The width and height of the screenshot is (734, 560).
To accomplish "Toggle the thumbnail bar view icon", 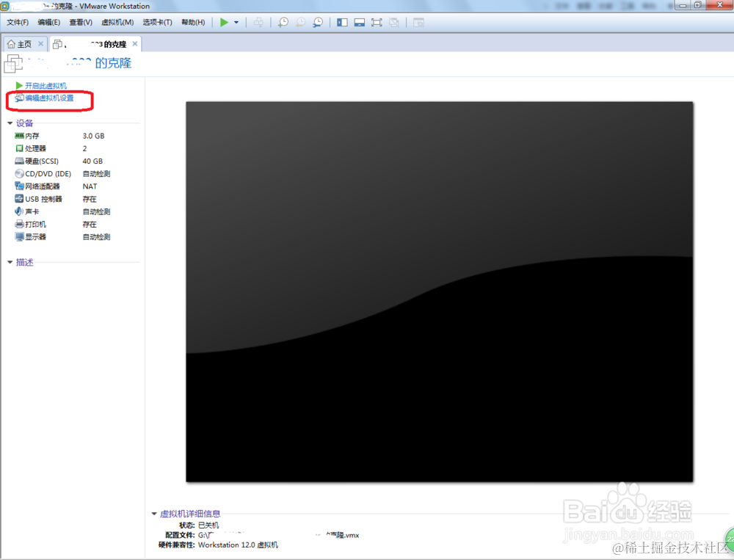I will pos(360,22).
